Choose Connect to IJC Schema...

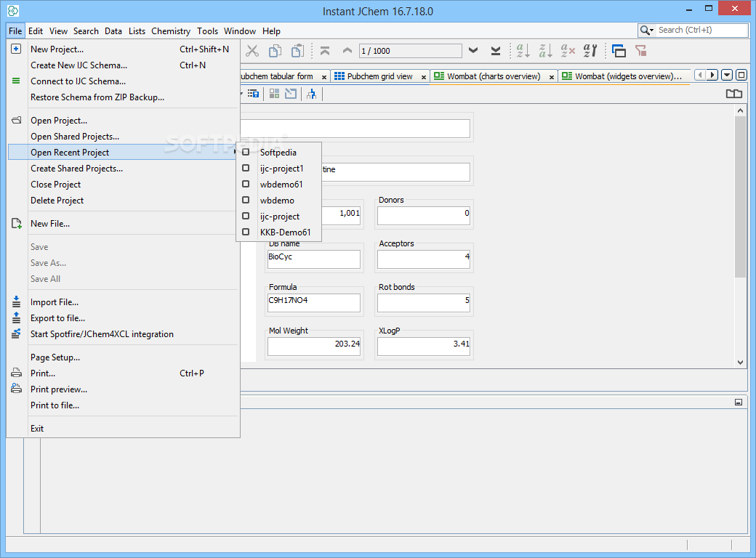tap(122, 81)
